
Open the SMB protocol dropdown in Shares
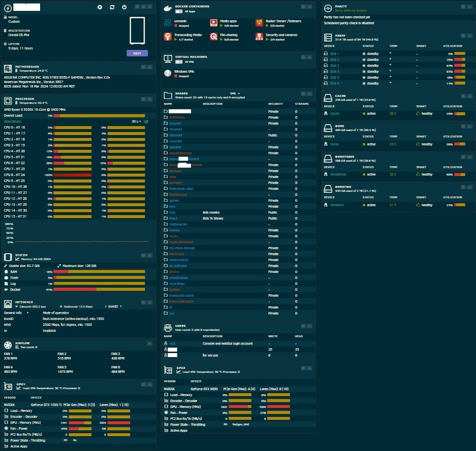[x=235, y=93]
